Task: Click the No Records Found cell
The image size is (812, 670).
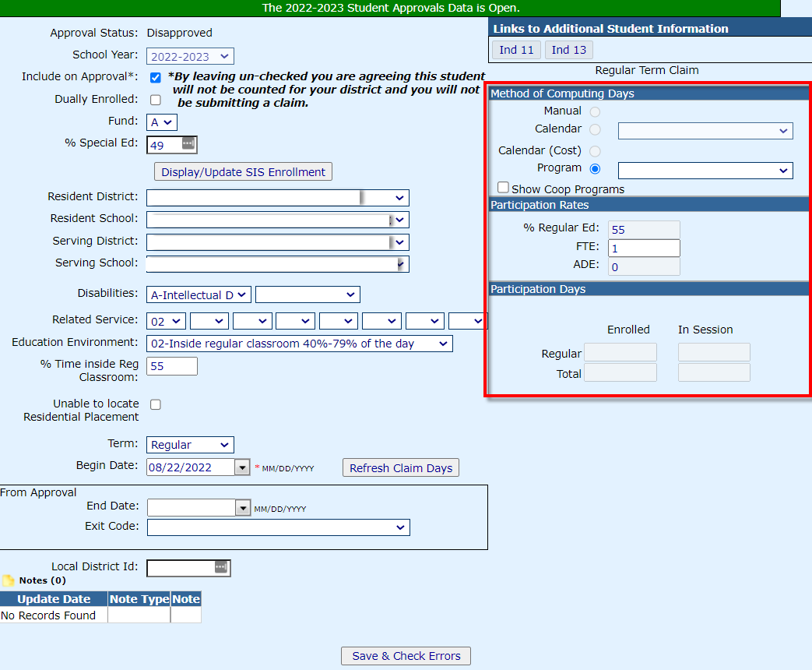Action: pyautogui.click(x=54, y=615)
